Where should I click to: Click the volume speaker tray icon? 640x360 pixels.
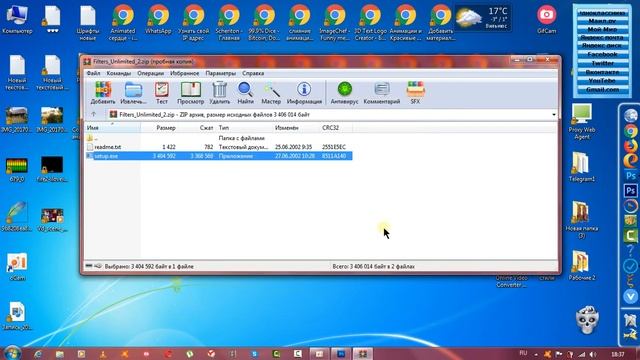point(593,354)
